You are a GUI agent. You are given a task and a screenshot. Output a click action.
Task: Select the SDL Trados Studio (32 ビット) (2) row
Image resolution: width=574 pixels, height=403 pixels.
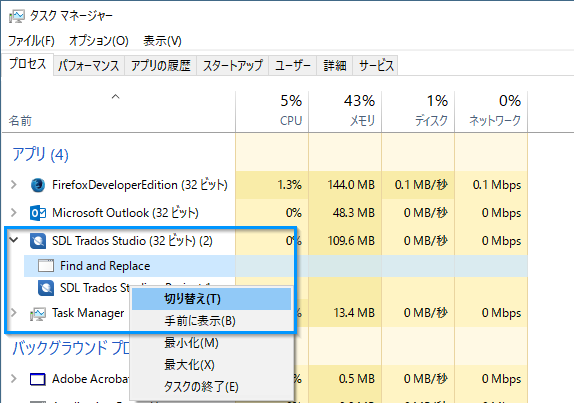265,241
